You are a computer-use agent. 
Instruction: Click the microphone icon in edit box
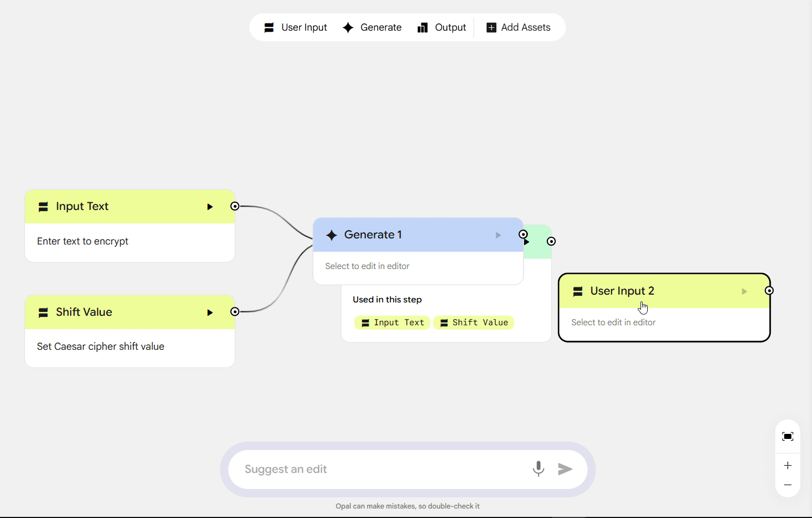point(538,469)
